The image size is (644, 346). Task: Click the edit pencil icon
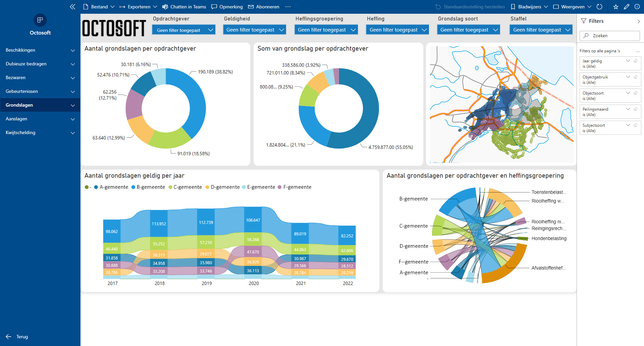click(x=627, y=7)
